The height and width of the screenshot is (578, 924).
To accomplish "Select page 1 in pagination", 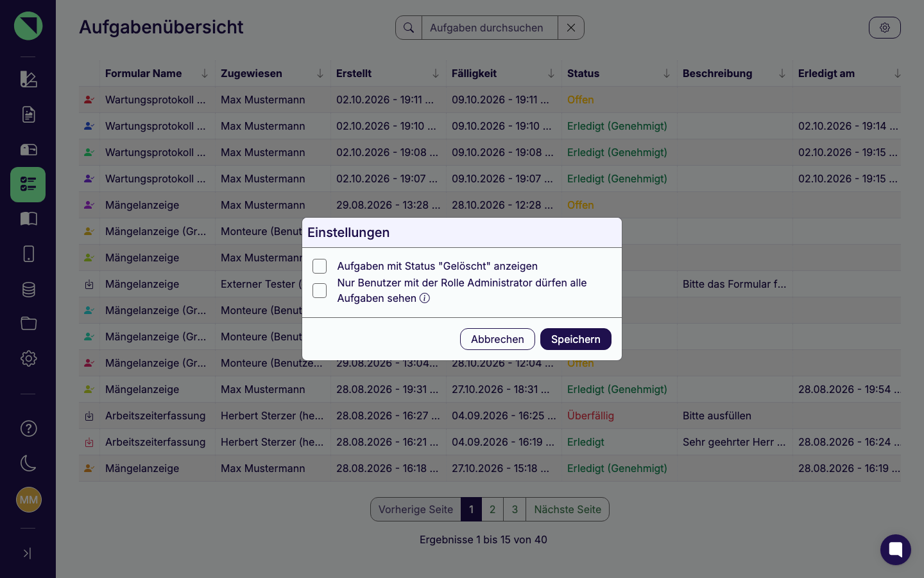I will (x=471, y=509).
